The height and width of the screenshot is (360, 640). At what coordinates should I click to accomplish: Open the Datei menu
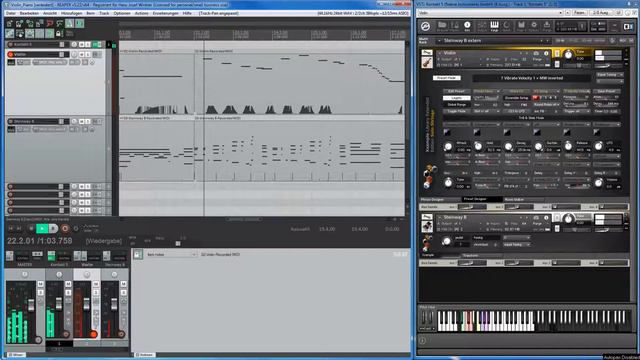tap(10, 13)
